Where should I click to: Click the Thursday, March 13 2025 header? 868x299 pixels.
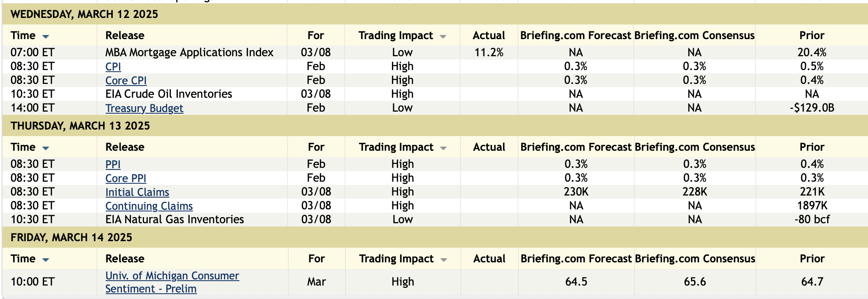(x=80, y=126)
